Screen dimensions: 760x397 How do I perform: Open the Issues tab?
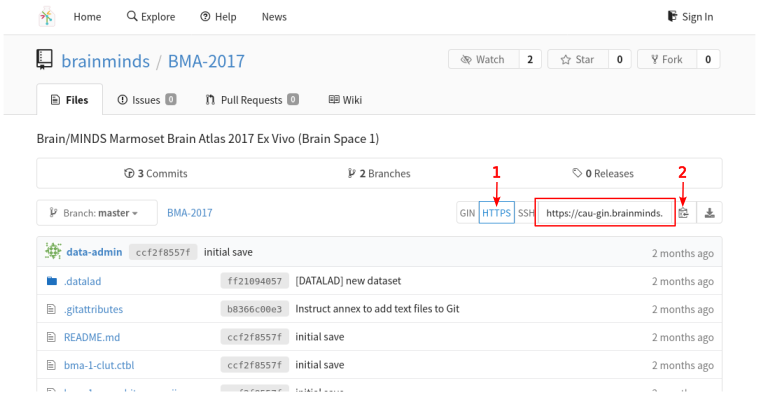coord(147,100)
